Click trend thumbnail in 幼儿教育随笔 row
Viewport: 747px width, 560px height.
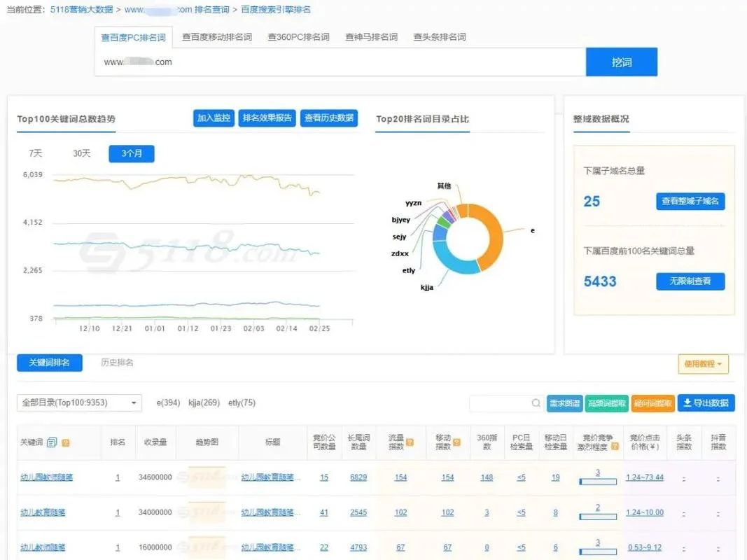click(x=207, y=512)
